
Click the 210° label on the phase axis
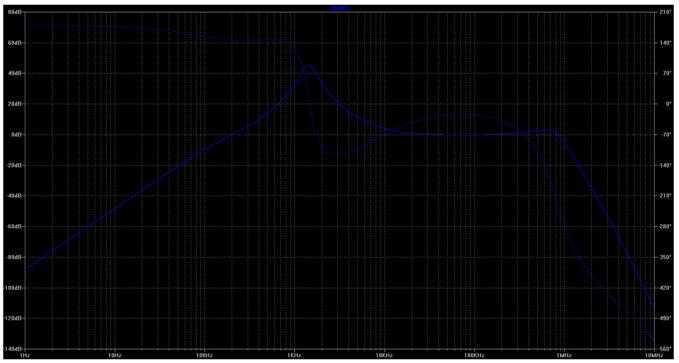click(x=666, y=13)
